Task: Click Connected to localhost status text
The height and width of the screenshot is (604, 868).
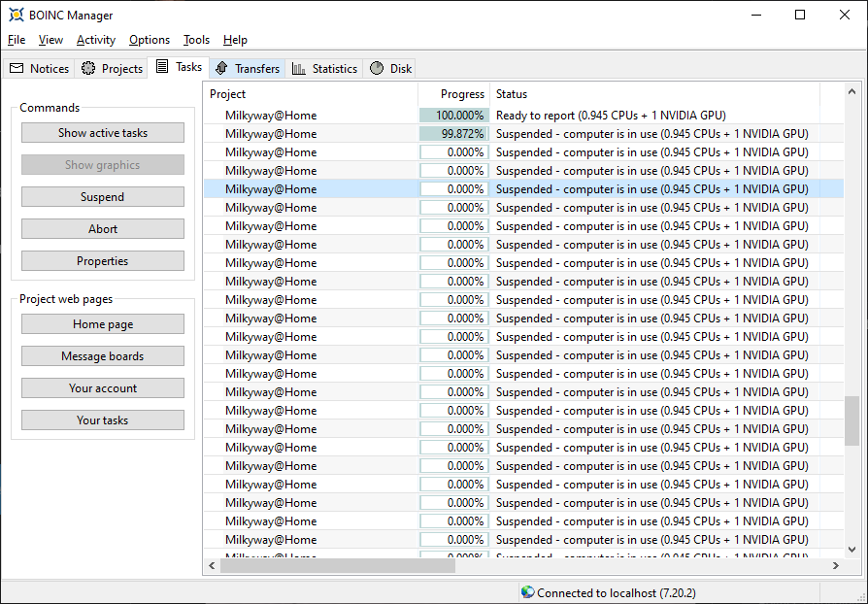Action: 617,593
